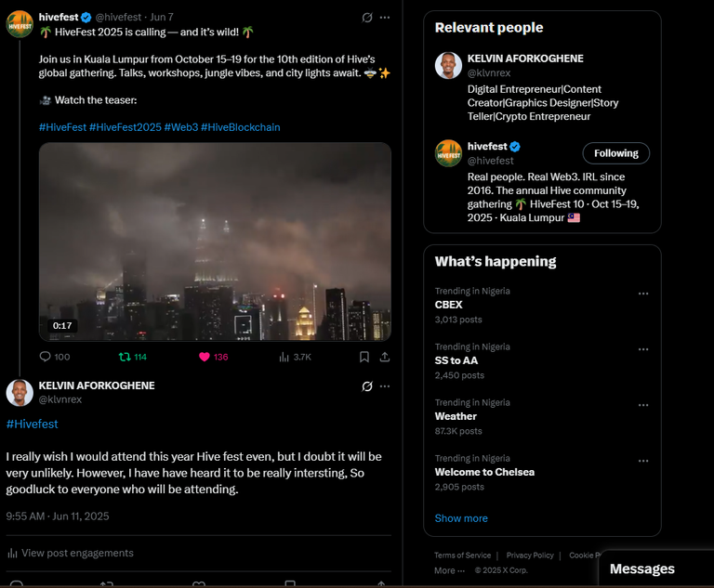Click the reply icon with 100 comments

pos(45,357)
